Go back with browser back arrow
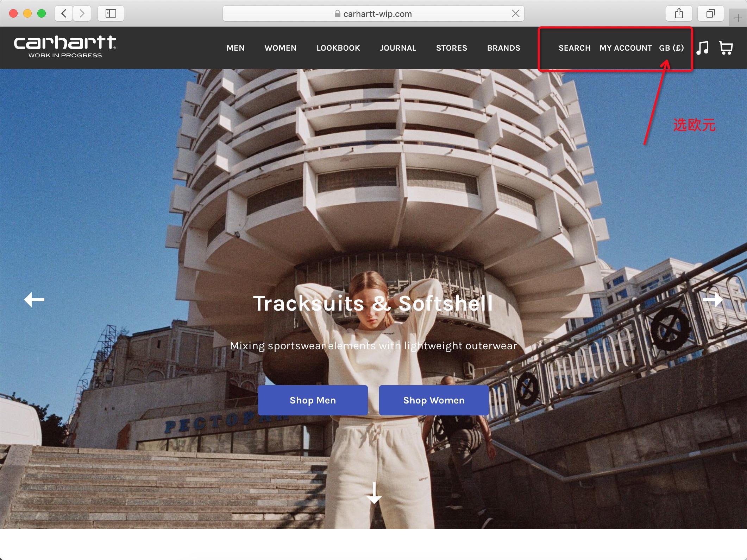Screen dimensions: 747x560 coord(64,14)
